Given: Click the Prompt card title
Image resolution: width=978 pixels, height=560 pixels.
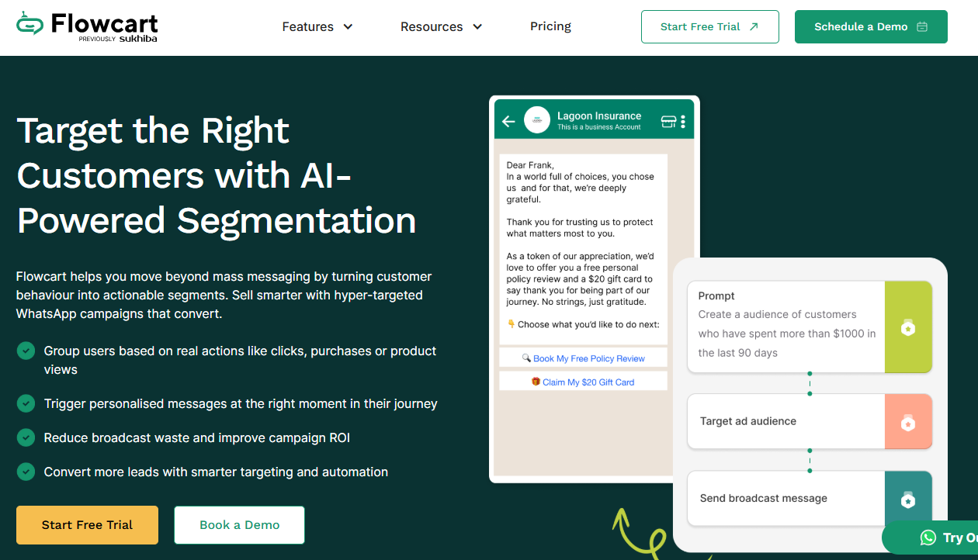Looking at the screenshot, I should coord(716,296).
